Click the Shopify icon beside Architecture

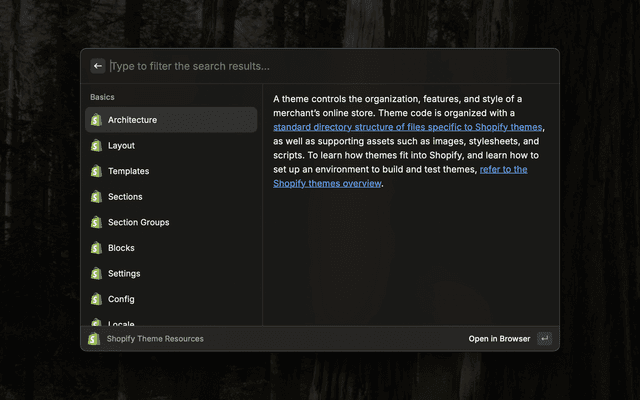click(x=96, y=120)
